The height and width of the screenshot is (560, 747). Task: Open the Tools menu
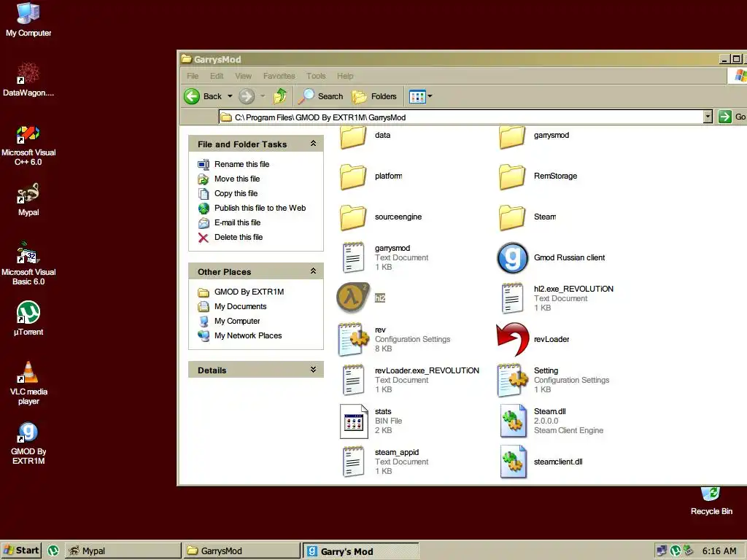[316, 76]
